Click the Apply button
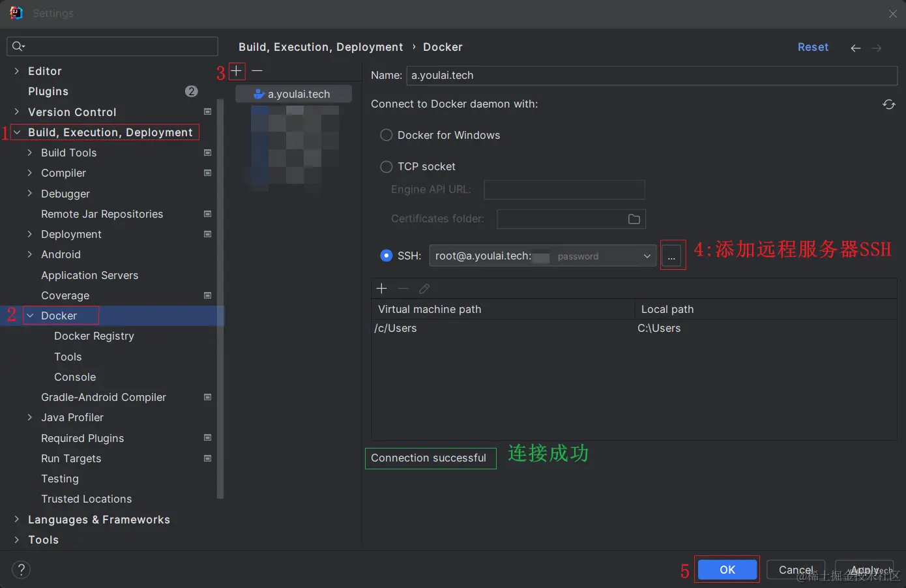906x588 pixels. pos(865,570)
